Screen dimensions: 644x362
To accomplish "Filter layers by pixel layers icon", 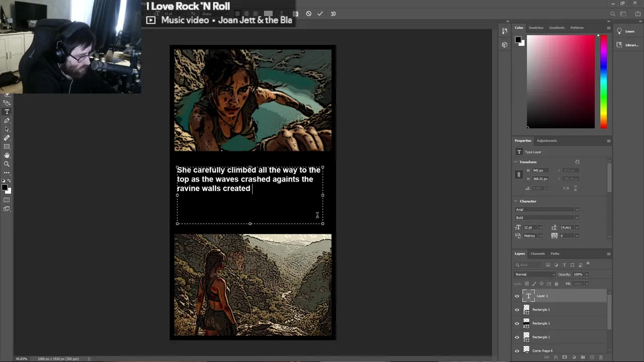I will pyautogui.click(x=548, y=265).
